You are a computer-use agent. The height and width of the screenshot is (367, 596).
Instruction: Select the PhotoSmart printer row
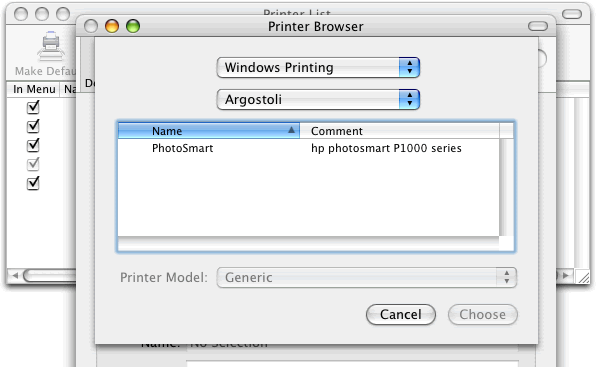tap(308, 148)
